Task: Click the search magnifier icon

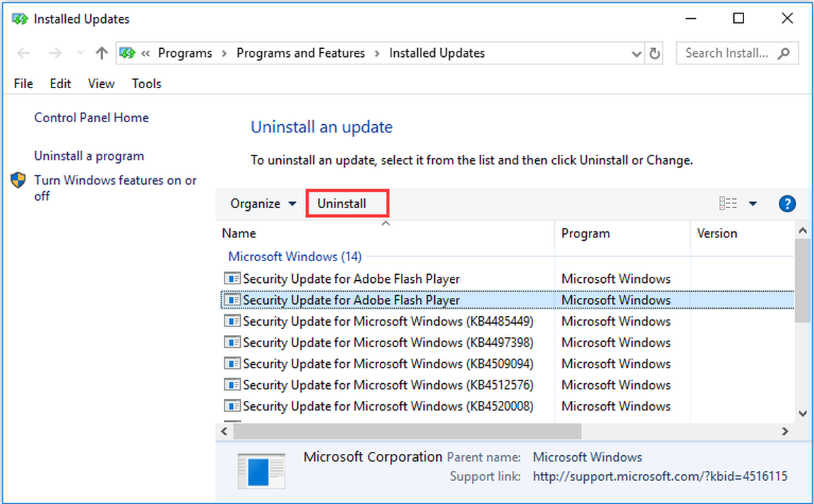Action: point(783,53)
